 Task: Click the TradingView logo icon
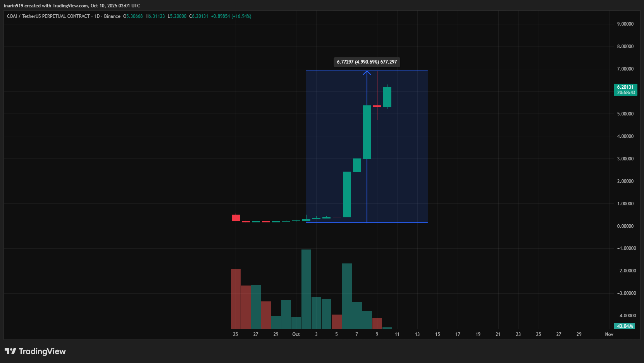[10, 351]
